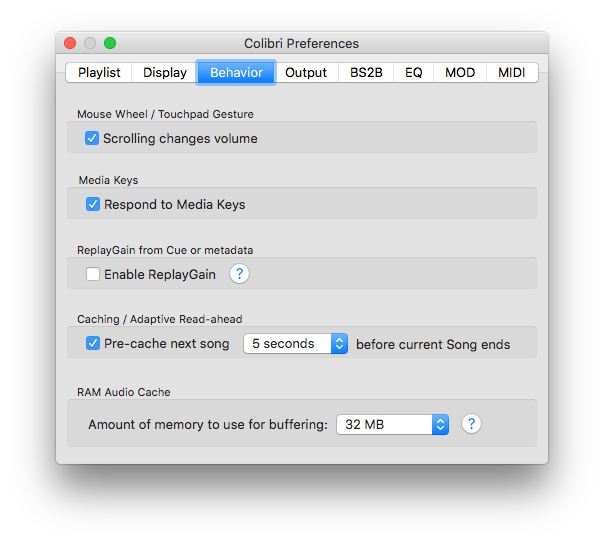Enable ReplayGain checkbox
Screen dimensions: 604x544
(93, 274)
